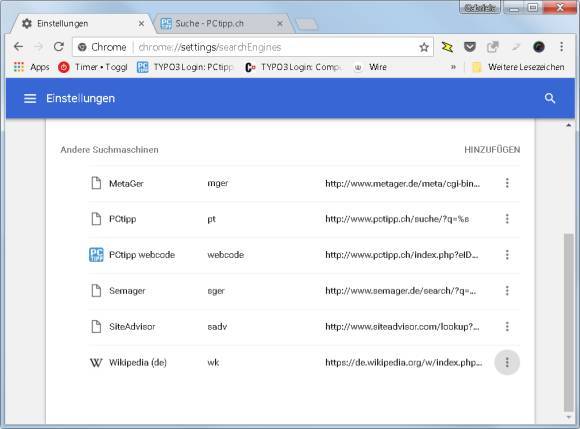This screenshot has width=580, height=429.
Task: Click the keyword 'sadv'
Action: 217,327
